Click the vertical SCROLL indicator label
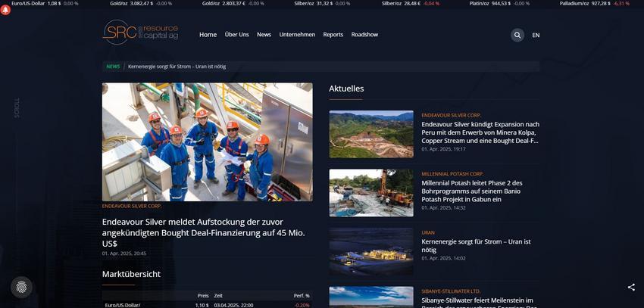Image resolution: width=644 pixels, height=308 pixels. pyautogui.click(x=17, y=108)
